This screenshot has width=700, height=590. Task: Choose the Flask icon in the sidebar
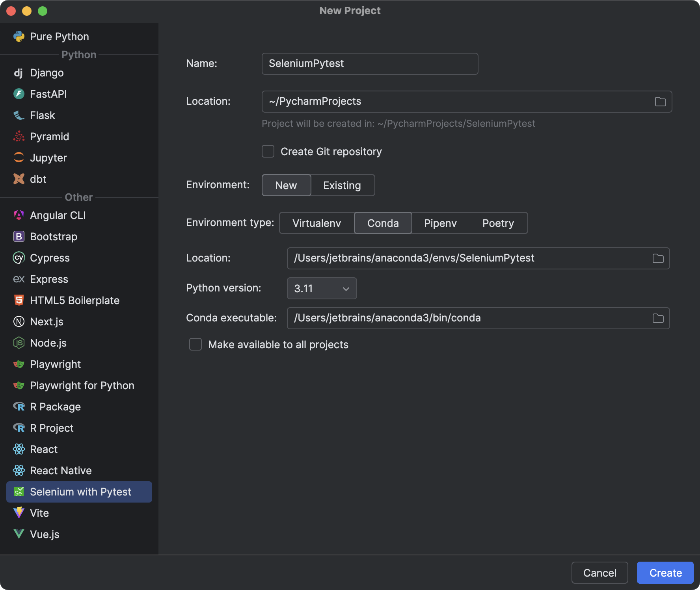coord(19,115)
